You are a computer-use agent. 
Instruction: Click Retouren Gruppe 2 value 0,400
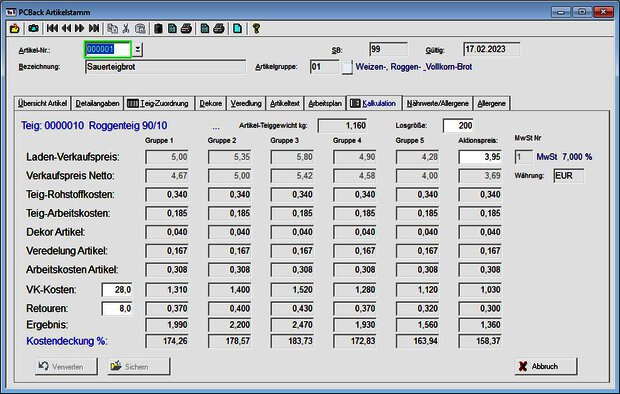pos(229,308)
